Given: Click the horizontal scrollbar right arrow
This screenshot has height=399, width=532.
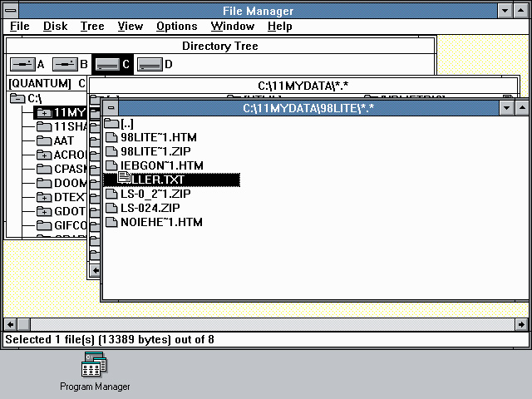Looking at the screenshot, I should [521, 325].
